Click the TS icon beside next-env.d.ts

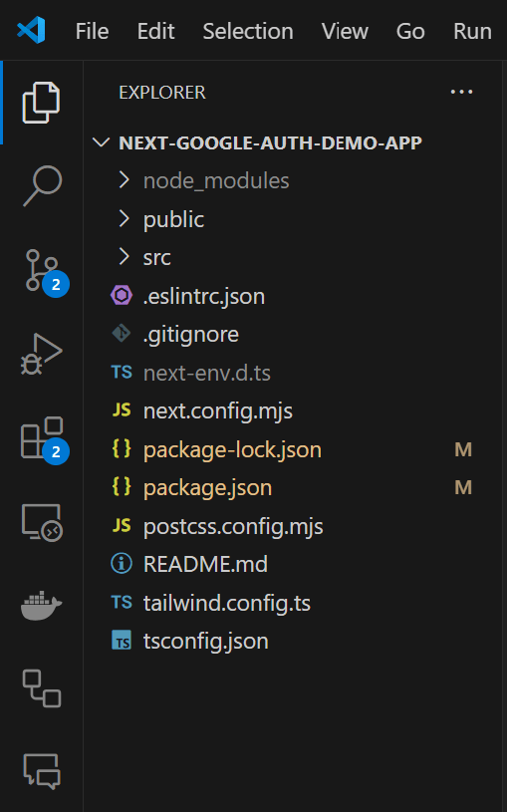(x=122, y=372)
